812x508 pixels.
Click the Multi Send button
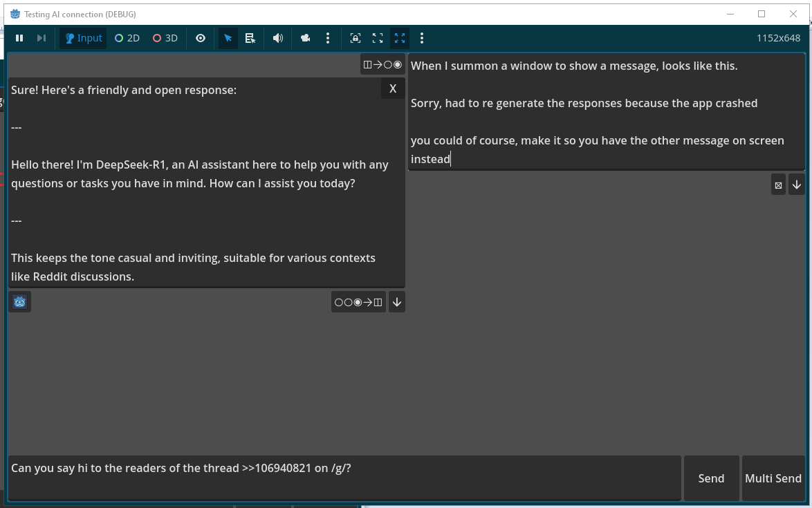pos(773,478)
